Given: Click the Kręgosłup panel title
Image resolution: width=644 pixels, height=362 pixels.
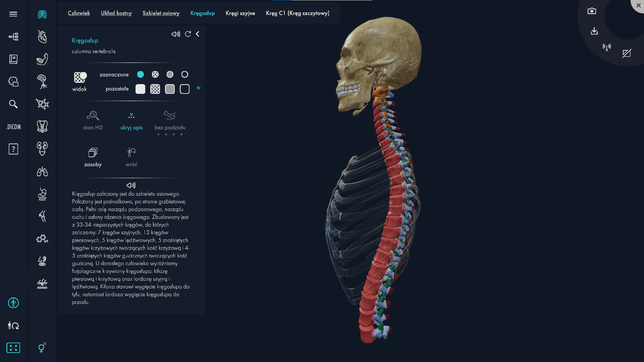Looking at the screenshot, I should click(x=85, y=41).
